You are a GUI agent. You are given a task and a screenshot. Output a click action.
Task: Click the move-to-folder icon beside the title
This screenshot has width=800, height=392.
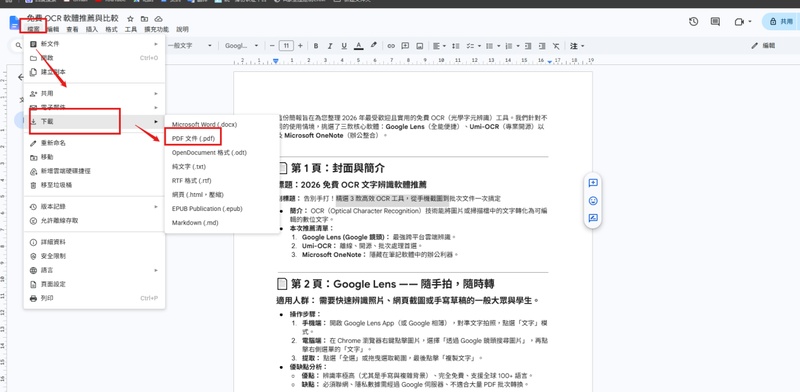(x=144, y=19)
